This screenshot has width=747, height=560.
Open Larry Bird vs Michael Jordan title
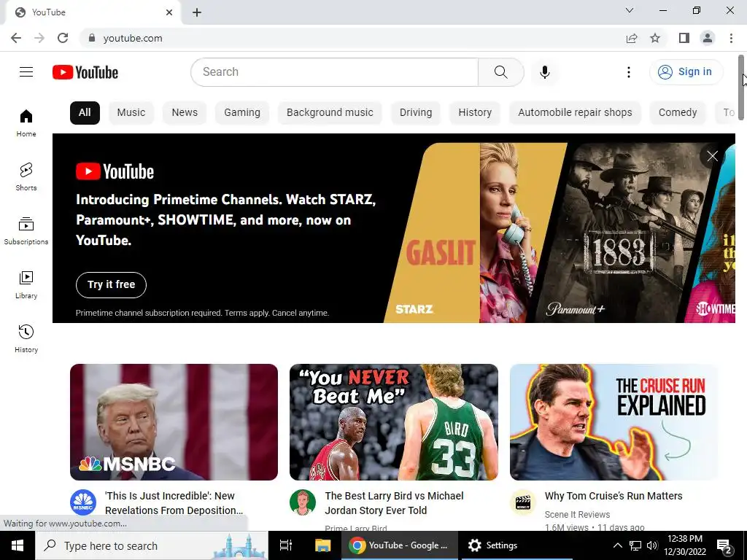(394, 503)
